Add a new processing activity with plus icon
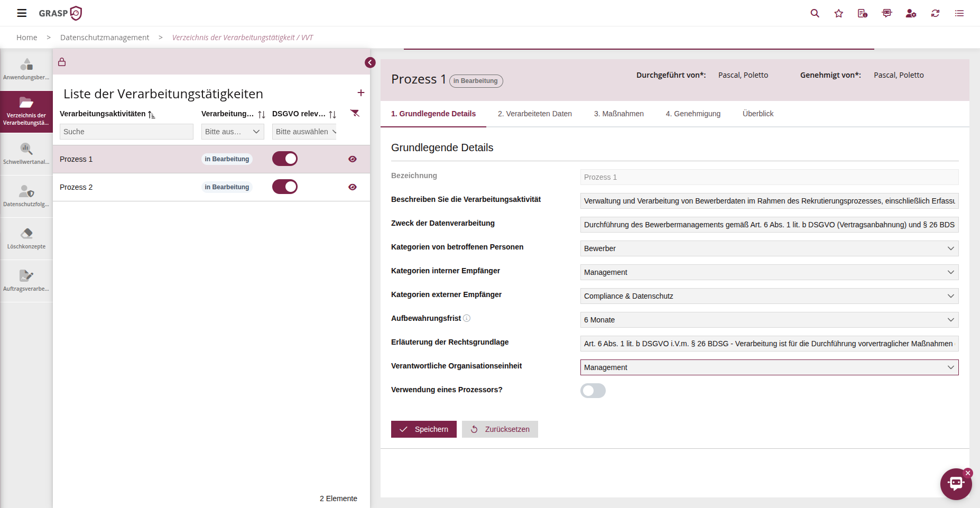 (361, 93)
